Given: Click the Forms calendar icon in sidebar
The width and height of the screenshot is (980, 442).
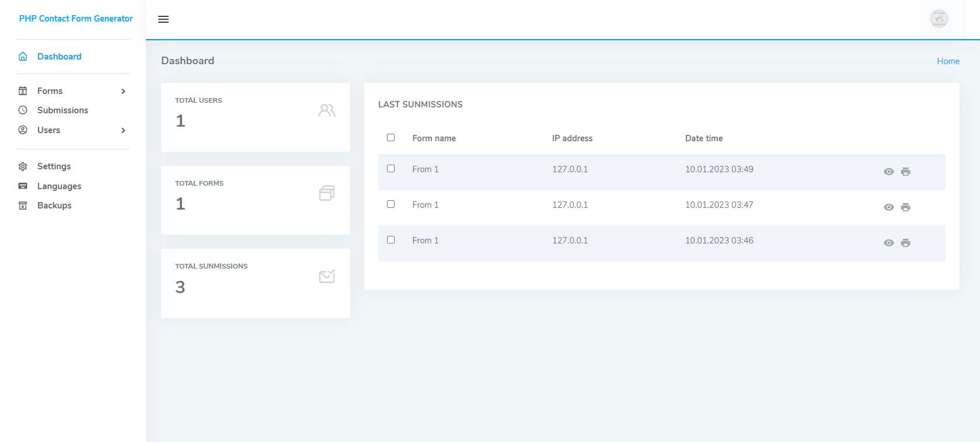Looking at the screenshot, I should (23, 91).
